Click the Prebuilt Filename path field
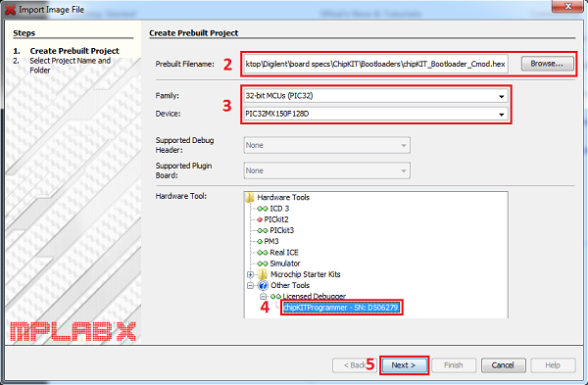This screenshot has width=588, height=385. pyautogui.click(x=375, y=64)
